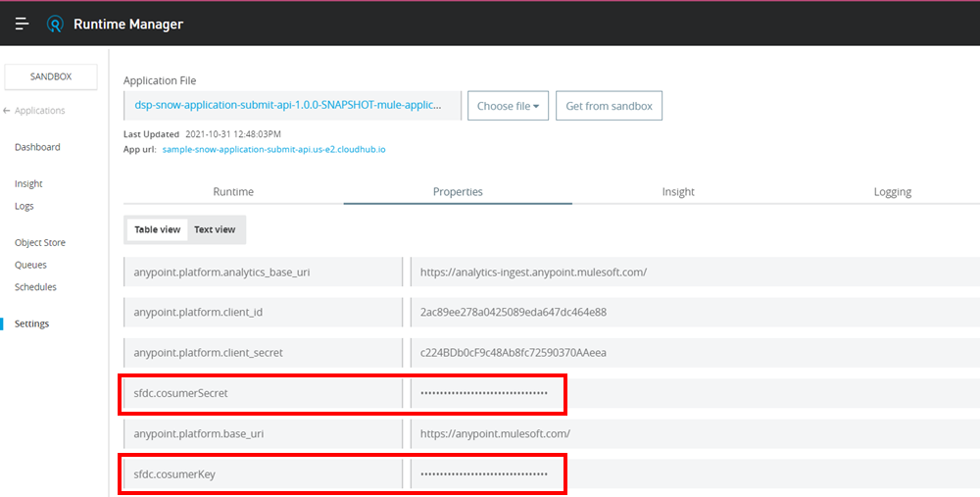
Task: Edit the sfdc.cosumerSecret masked value field
Action: coord(485,393)
